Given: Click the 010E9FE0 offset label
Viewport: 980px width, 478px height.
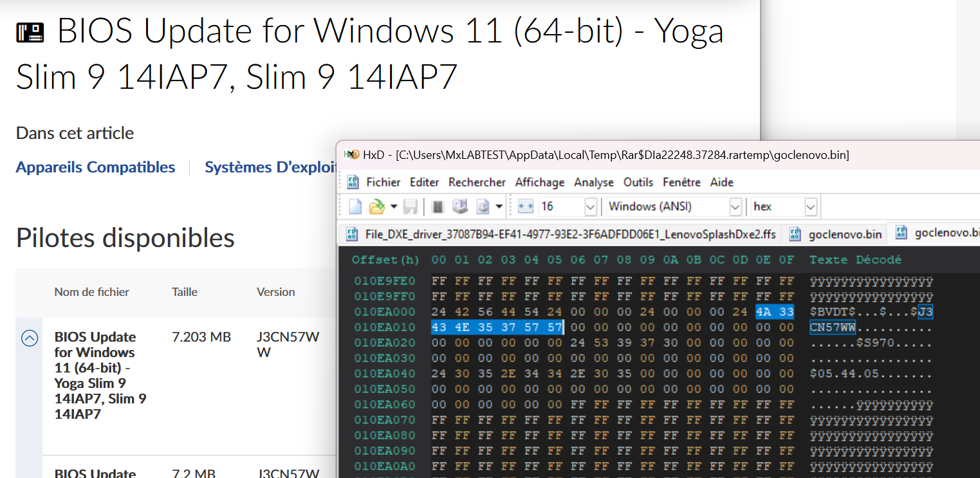Looking at the screenshot, I should click(385, 281).
